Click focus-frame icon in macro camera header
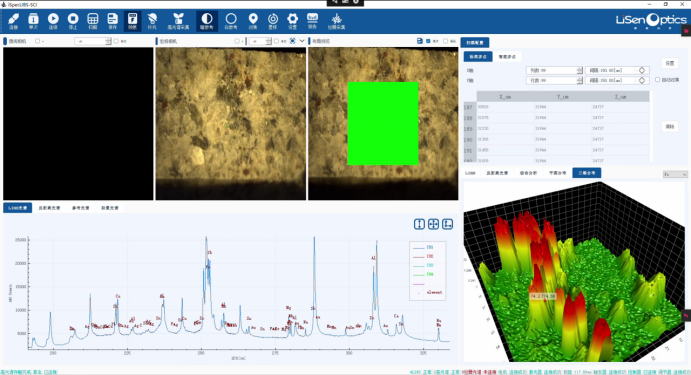The height and width of the screenshot is (375, 691). (x=292, y=41)
